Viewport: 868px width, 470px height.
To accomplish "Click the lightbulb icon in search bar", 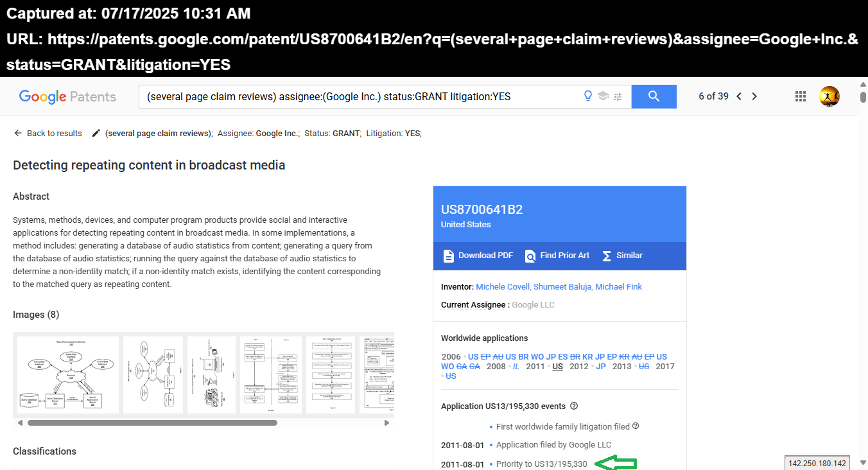I will coord(587,96).
